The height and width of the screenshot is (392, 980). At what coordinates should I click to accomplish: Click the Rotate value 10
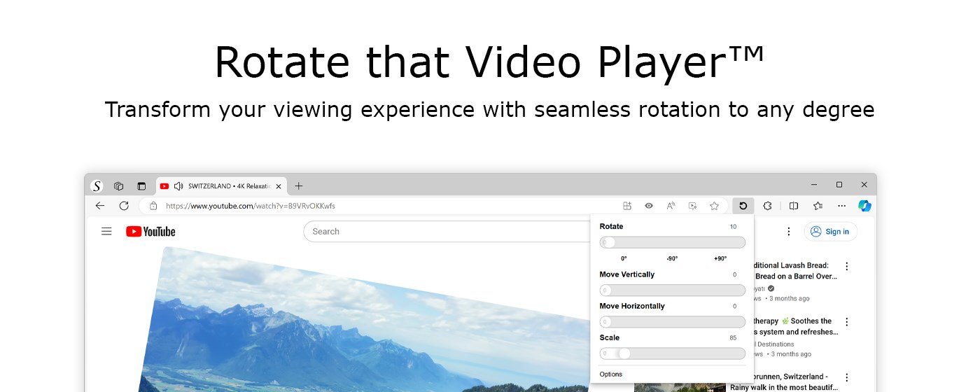[733, 227]
